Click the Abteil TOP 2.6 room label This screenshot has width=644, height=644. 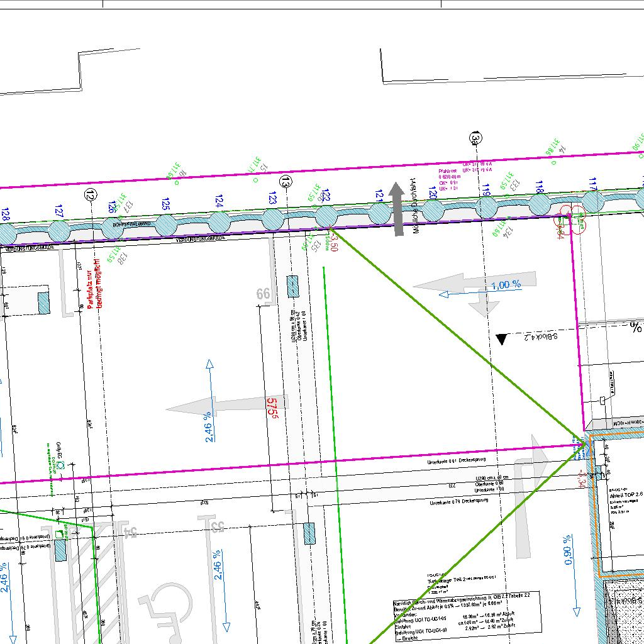[626, 496]
